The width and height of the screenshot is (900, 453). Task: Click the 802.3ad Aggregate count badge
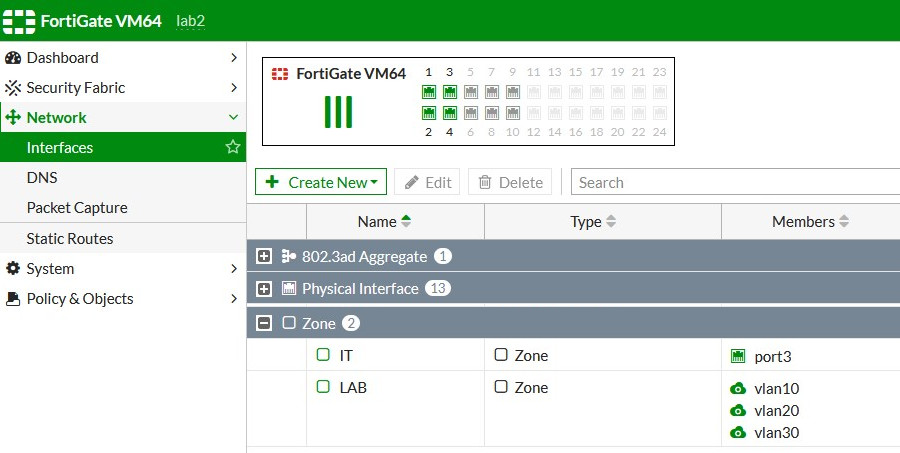pyautogui.click(x=443, y=256)
